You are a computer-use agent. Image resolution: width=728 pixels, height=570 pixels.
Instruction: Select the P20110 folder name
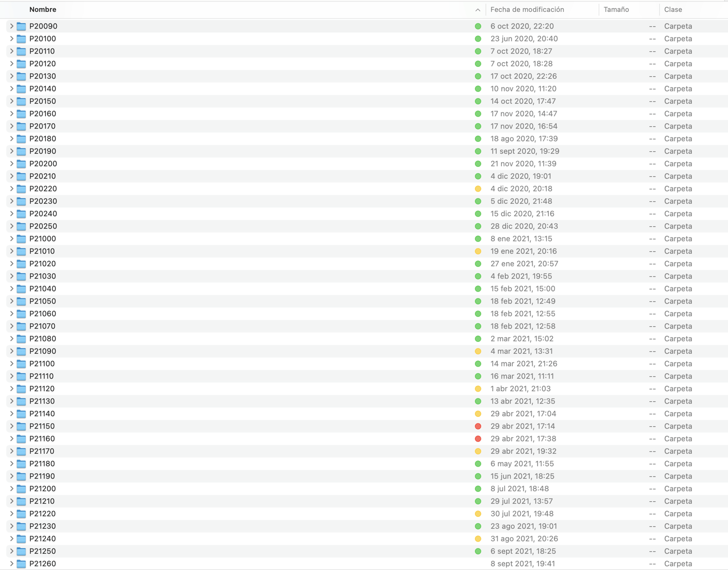pos(42,51)
